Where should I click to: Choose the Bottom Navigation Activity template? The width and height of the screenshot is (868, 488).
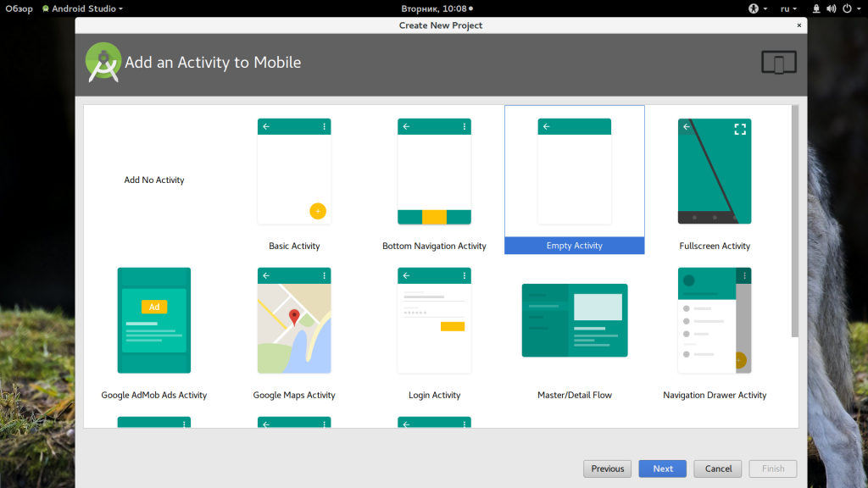(x=434, y=172)
